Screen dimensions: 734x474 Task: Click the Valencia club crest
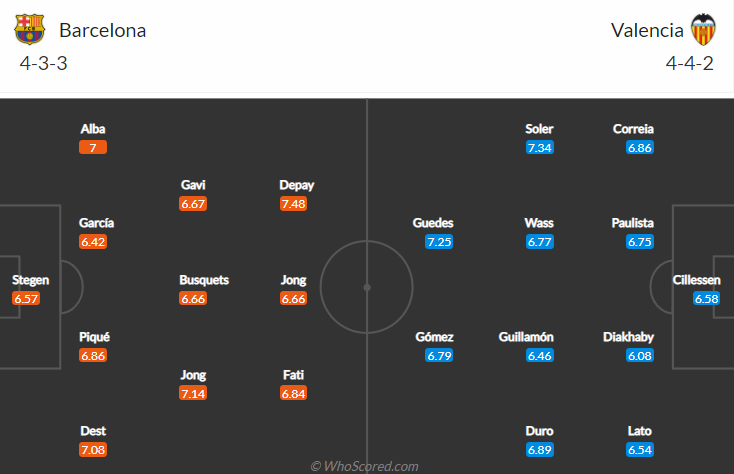[704, 29]
